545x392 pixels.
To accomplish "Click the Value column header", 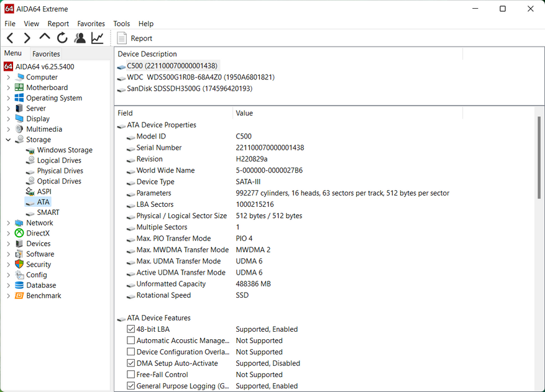I will tap(244, 113).
